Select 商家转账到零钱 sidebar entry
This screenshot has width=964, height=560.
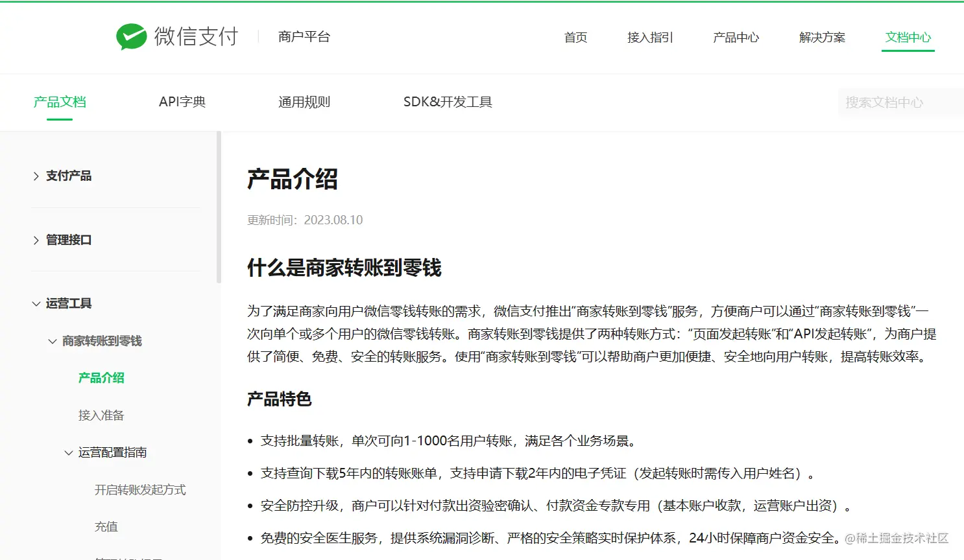tap(102, 341)
